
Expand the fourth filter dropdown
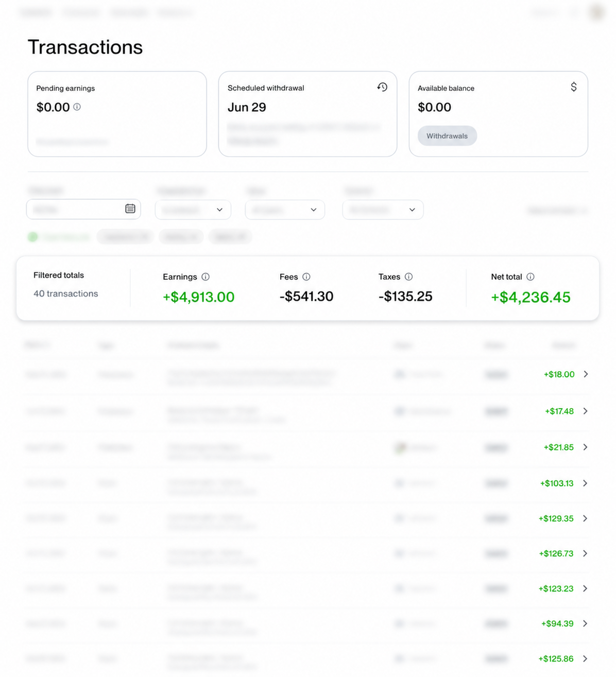pyautogui.click(x=383, y=210)
